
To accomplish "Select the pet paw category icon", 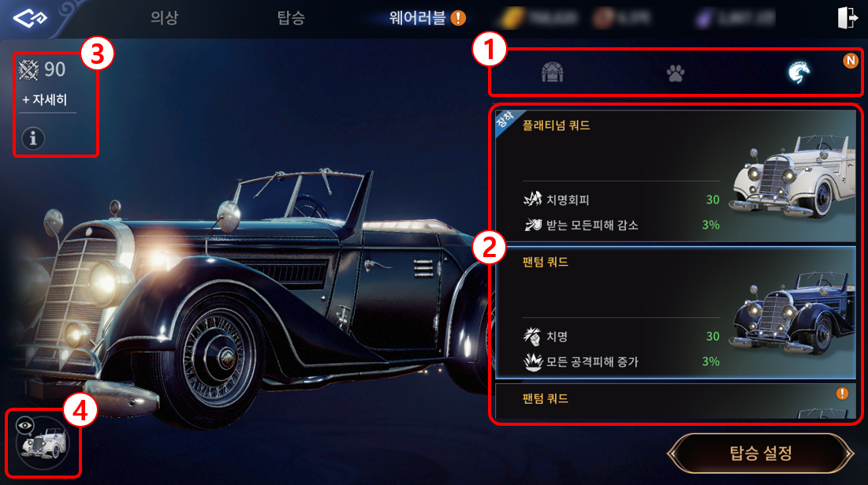I will click(x=676, y=73).
